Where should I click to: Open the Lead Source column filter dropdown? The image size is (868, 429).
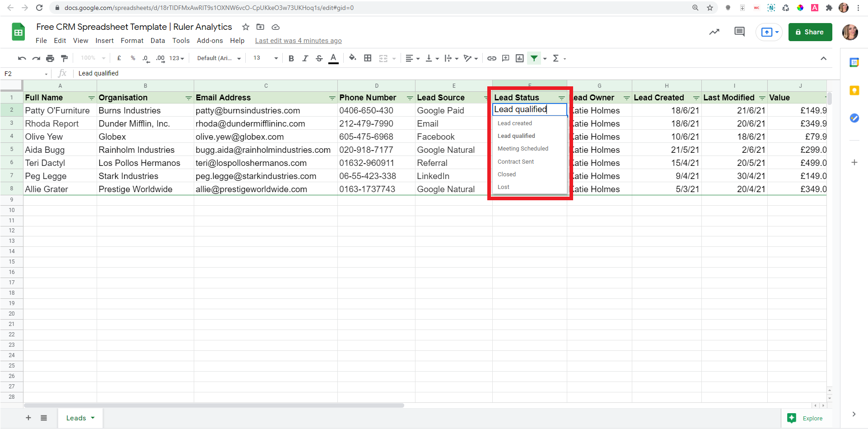486,98
